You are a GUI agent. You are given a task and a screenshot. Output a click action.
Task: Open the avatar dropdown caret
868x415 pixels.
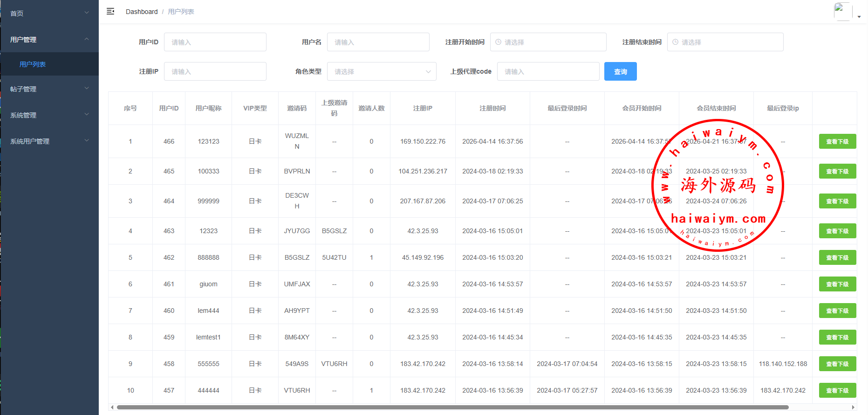859,16
